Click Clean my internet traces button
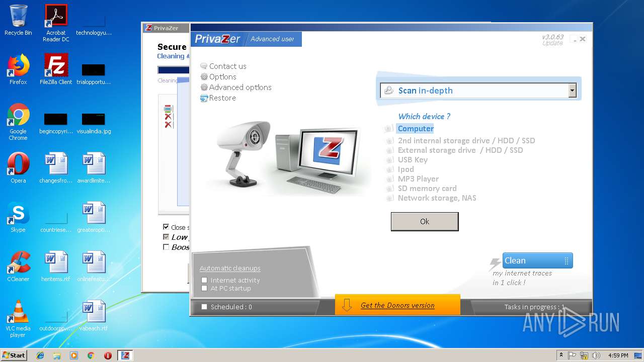This screenshot has width=644, height=362. (537, 260)
